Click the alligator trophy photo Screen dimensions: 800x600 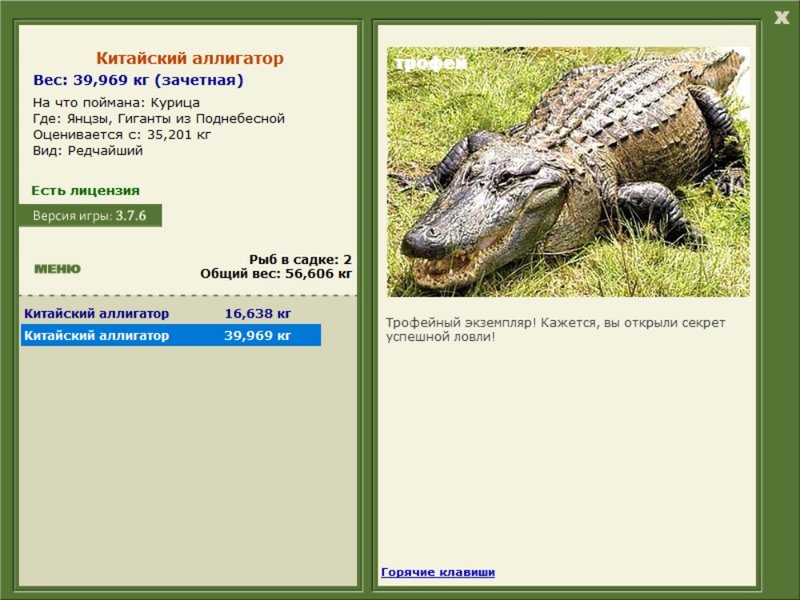pyautogui.click(x=568, y=172)
